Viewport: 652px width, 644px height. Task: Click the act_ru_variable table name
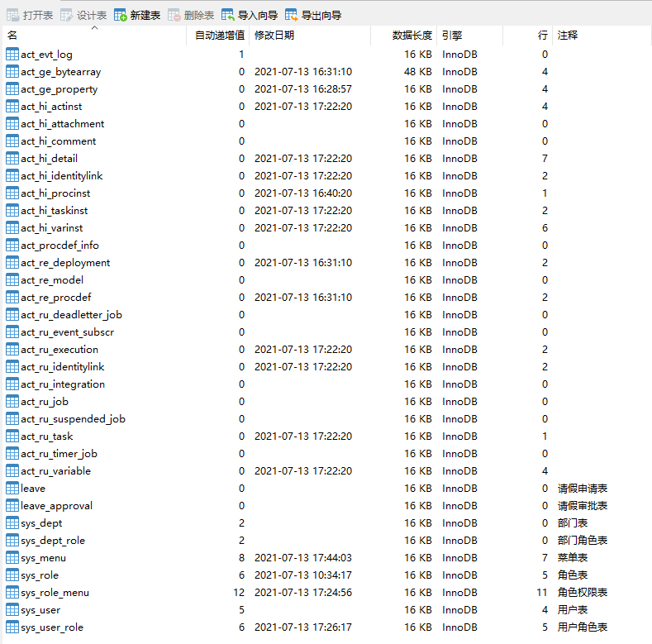coord(55,471)
